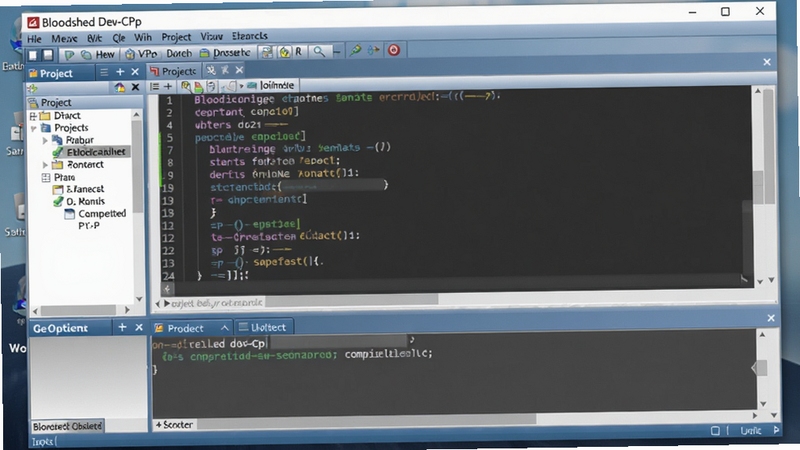800x450 pixels.
Task: Click the minus icon right of the magnifier
Action: point(336,52)
